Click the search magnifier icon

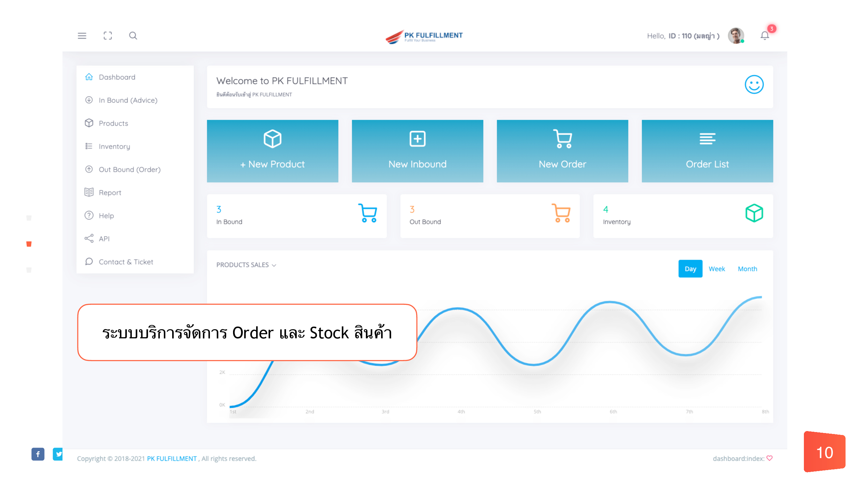tap(133, 36)
